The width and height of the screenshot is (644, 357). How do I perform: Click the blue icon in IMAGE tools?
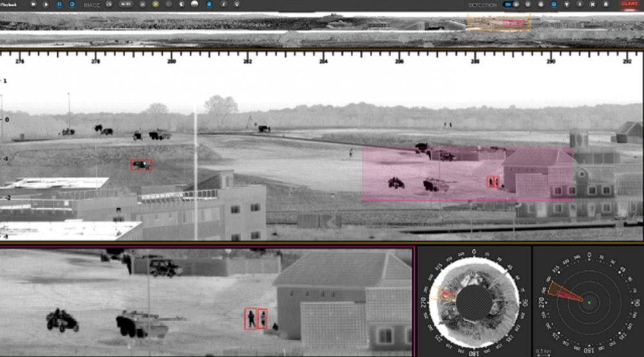click(209, 4)
